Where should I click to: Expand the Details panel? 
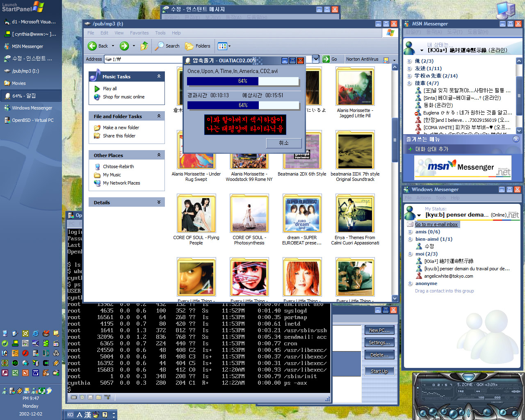(159, 202)
